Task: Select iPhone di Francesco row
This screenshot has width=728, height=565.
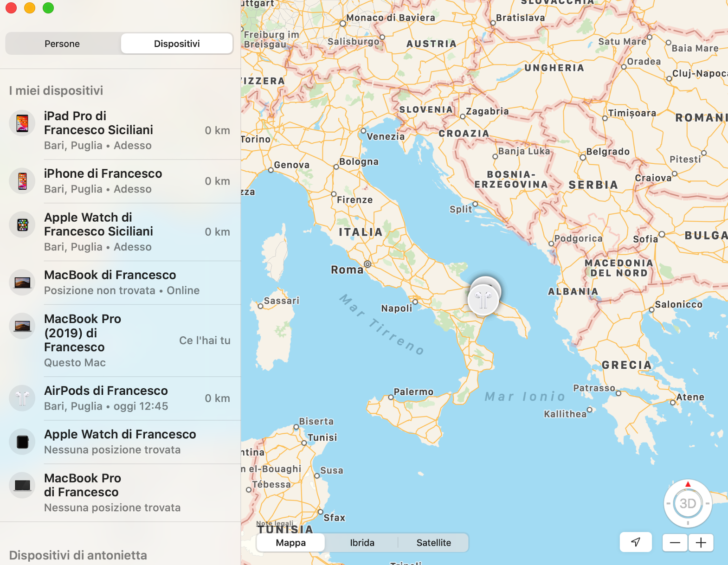Action: 120,181
